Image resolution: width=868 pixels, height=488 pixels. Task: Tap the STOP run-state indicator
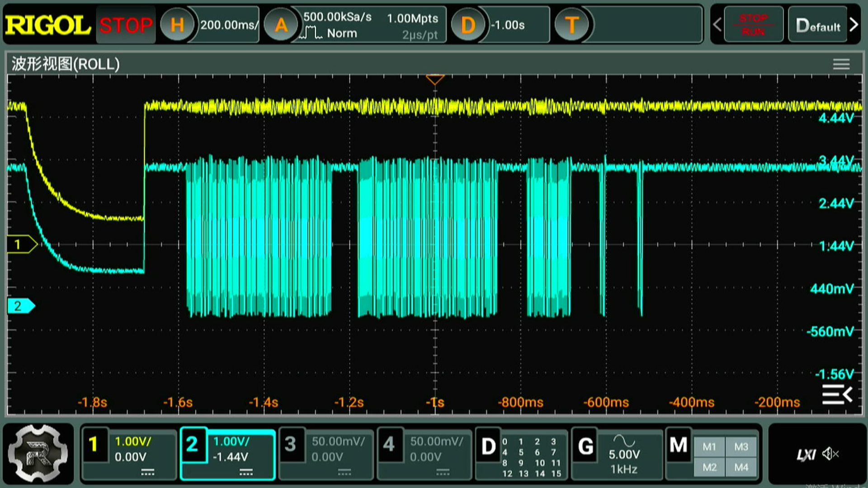click(x=126, y=25)
